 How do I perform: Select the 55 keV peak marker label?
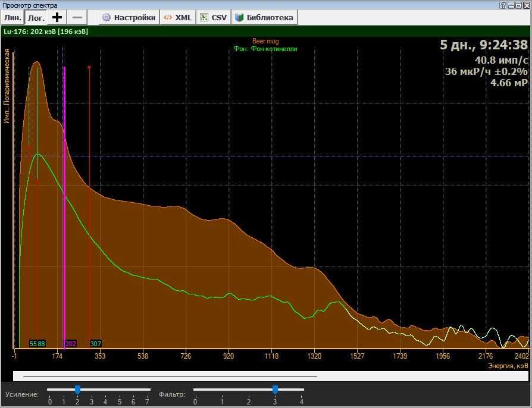point(33,344)
